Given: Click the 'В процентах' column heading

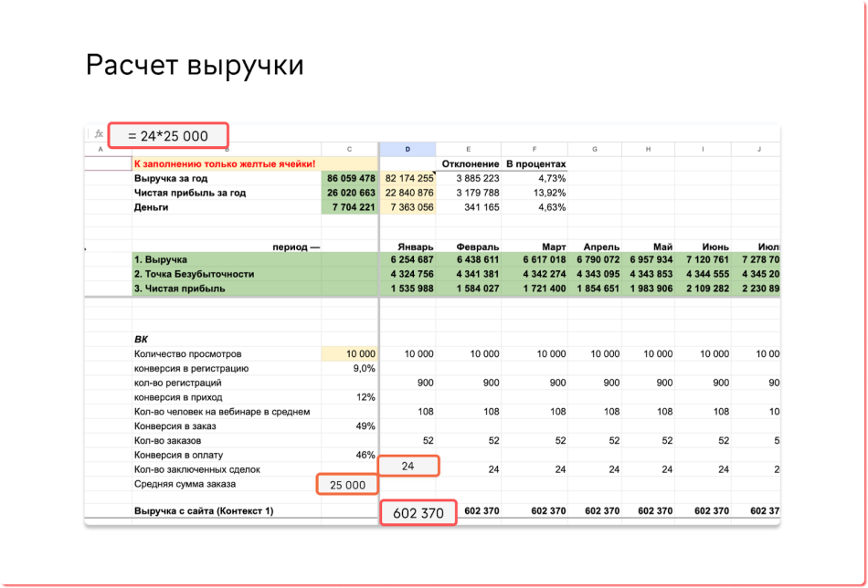Looking at the screenshot, I should coord(535,164).
